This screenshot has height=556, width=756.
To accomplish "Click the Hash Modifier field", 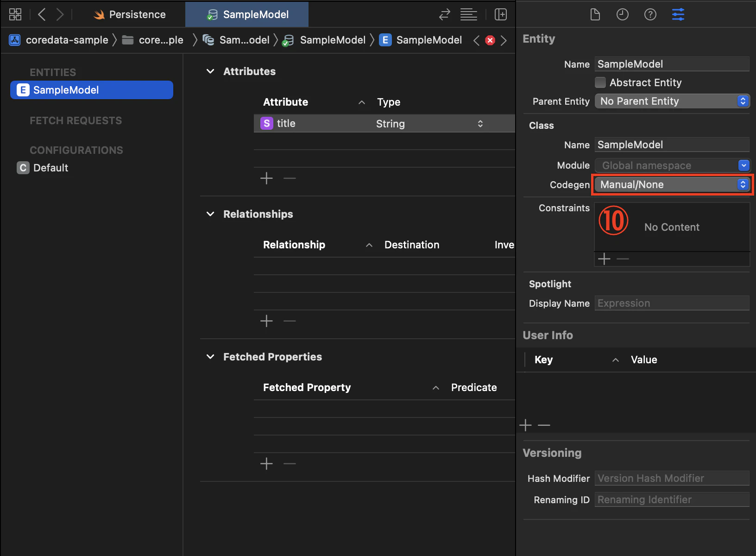I will [x=672, y=478].
